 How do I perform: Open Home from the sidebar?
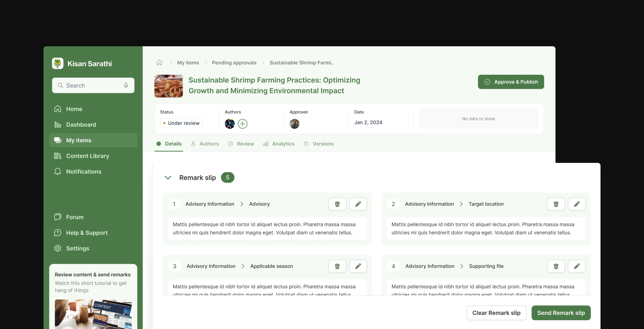(x=93, y=109)
